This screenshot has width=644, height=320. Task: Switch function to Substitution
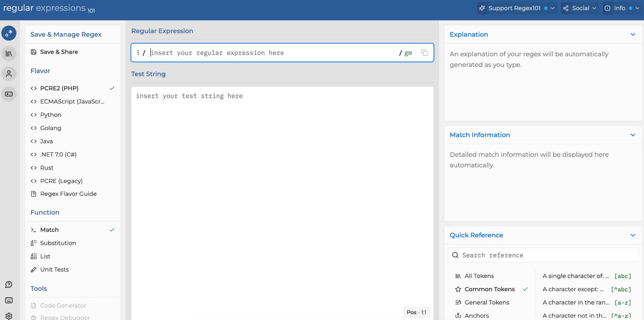[58, 243]
